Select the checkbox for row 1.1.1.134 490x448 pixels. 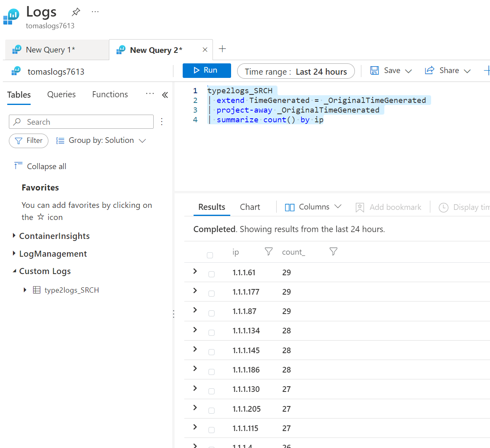(x=211, y=333)
